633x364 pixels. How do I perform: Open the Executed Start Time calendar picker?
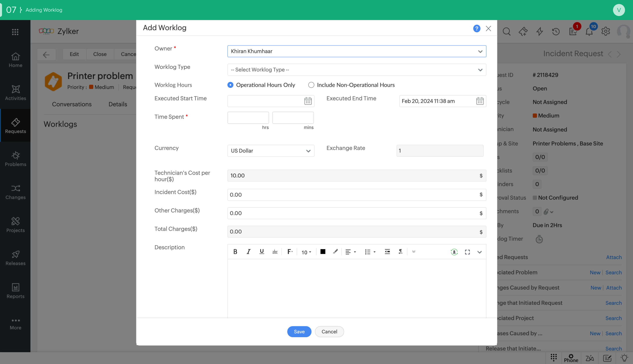coord(308,101)
